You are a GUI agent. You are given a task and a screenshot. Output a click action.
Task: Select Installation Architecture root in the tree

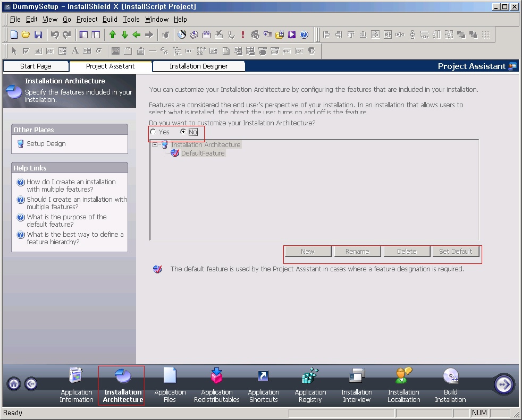tap(206, 144)
